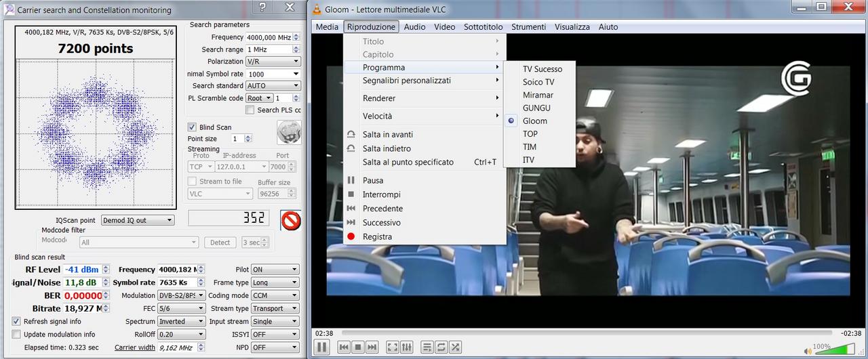Open the Strumenti menu
Viewport: 868px width, 359px height.
(528, 26)
